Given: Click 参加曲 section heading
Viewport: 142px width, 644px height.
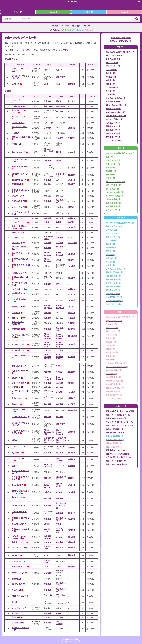Looking at the screenshot, I should [x=8, y=91].
